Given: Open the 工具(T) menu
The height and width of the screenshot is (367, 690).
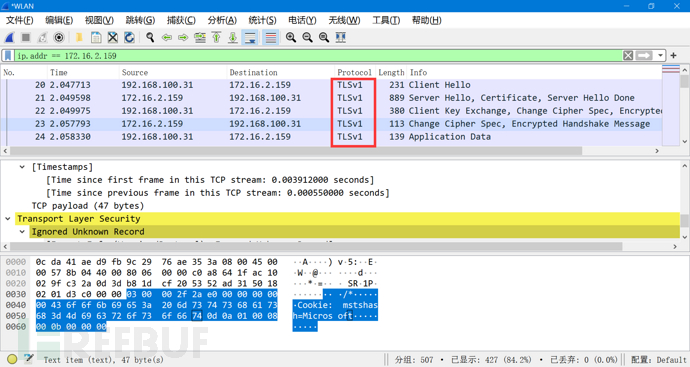Looking at the screenshot, I should [386, 20].
